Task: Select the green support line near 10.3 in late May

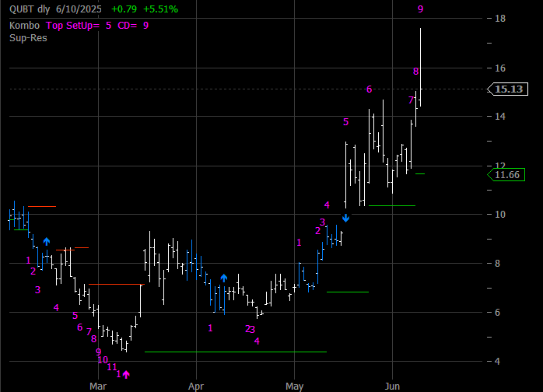Action: (392, 205)
